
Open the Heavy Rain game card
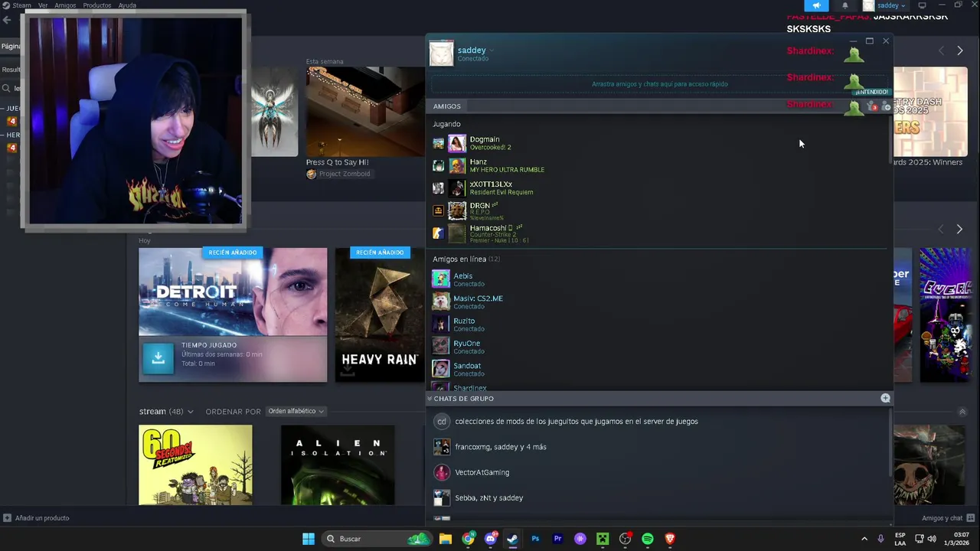pyautogui.click(x=380, y=315)
